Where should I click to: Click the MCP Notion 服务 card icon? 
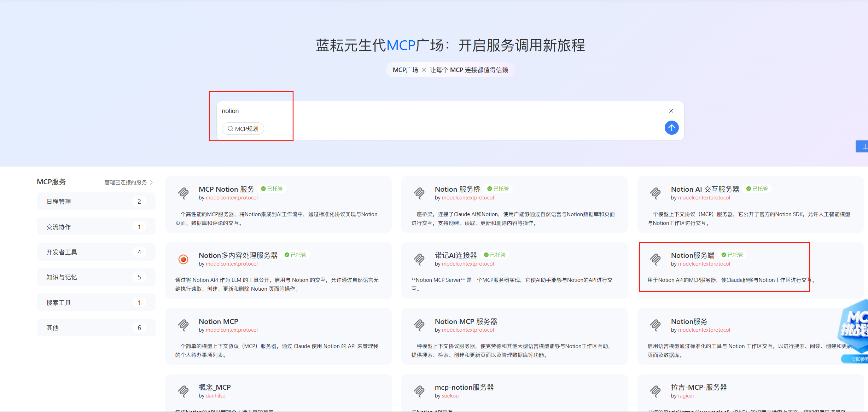click(x=183, y=193)
